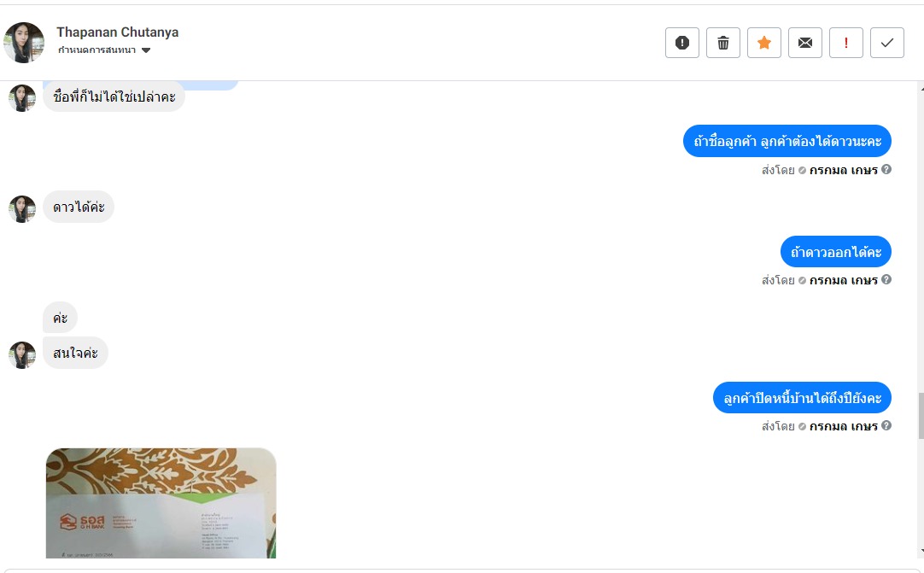The width and height of the screenshot is (924, 573).
Task: Delete conversation with the trash icon
Action: click(x=723, y=43)
